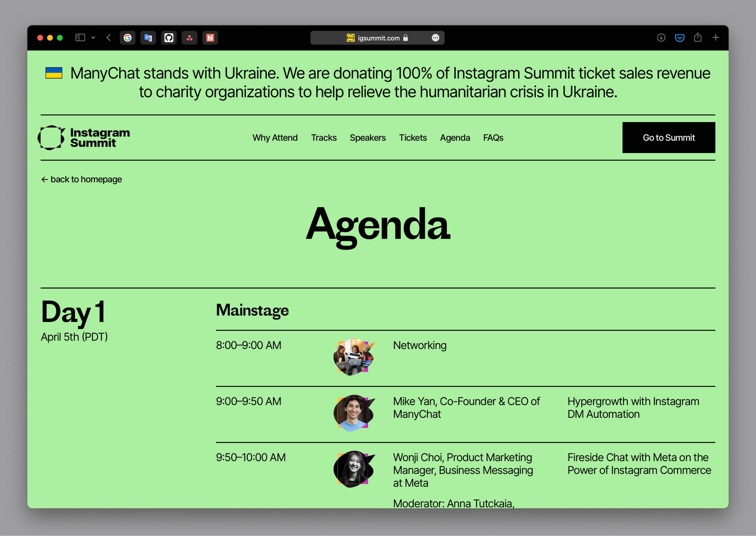The height and width of the screenshot is (536, 756).
Task: Click Moderator: Anna Tutckaia text
Action: point(454,503)
